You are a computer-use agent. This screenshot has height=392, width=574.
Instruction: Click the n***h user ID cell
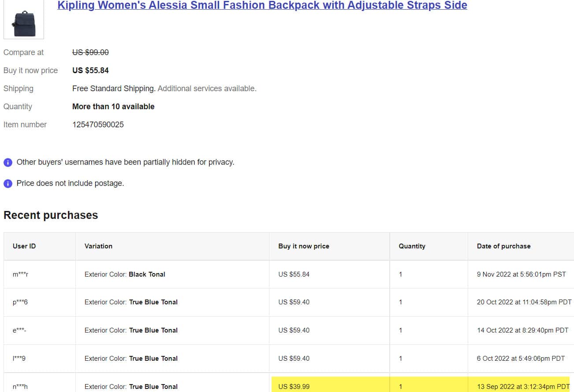(x=20, y=387)
